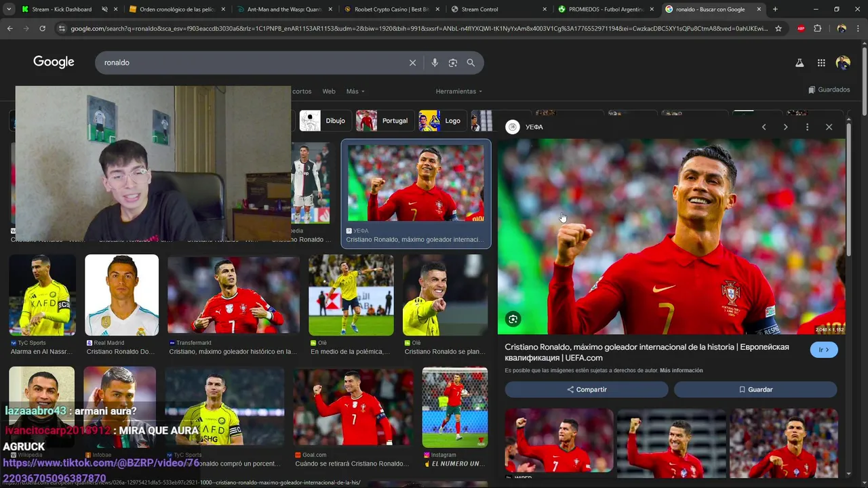Open Search Labs flask icon
This screenshot has width=868, height=488.
pos(800,62)
